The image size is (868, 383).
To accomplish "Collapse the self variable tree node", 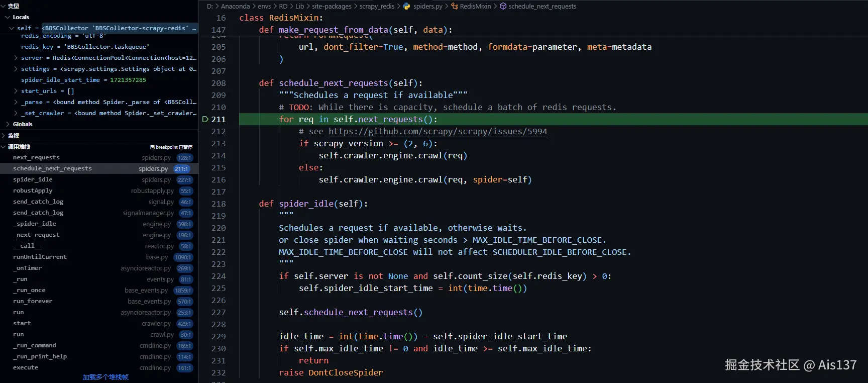I will [x=12, y=28].
